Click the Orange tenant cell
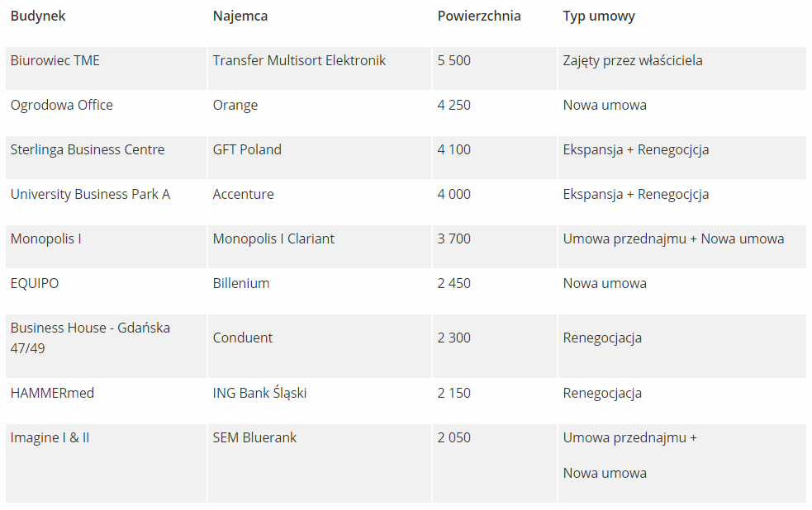Screen dimensions: 812x510 pos(235,105)
